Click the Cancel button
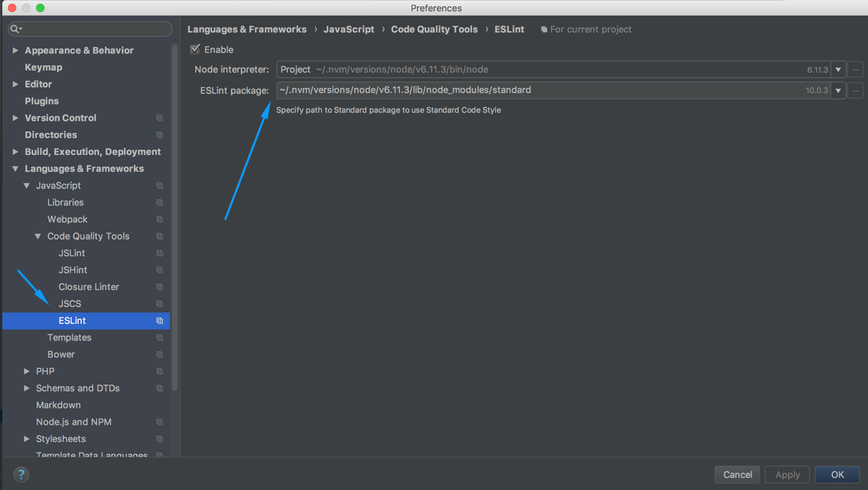868x490 pixels. tap(737, 475)
